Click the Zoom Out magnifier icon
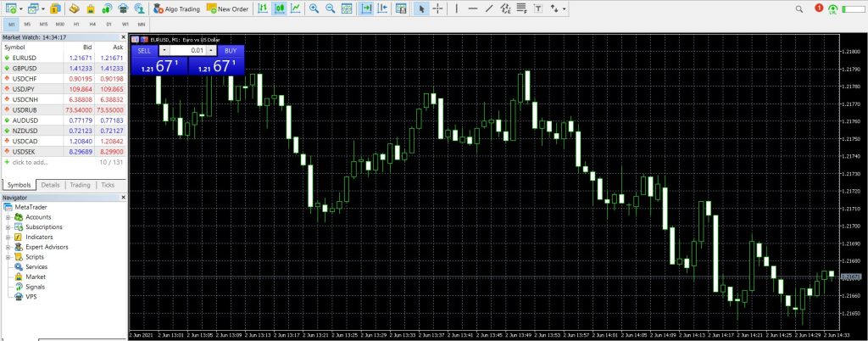Image resolution: width=868 pixels, height=341 pixels. tap(330, 8)
